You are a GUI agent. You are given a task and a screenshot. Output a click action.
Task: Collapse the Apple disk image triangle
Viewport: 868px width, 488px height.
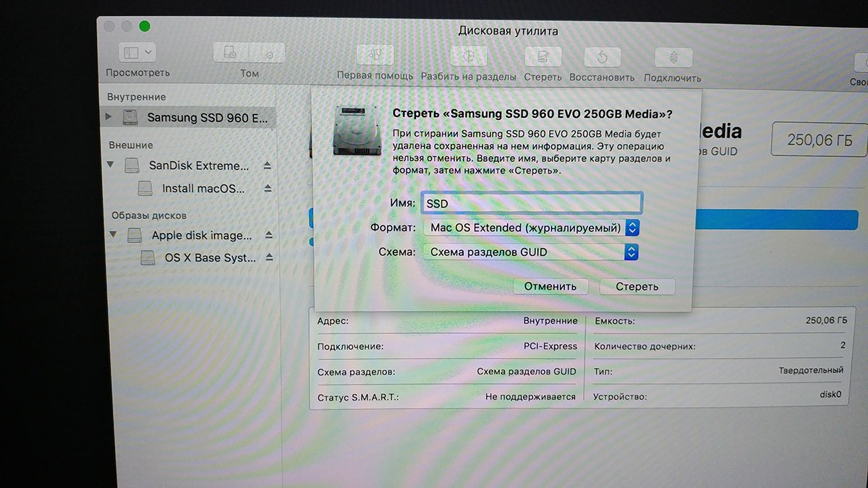(113, 234)
